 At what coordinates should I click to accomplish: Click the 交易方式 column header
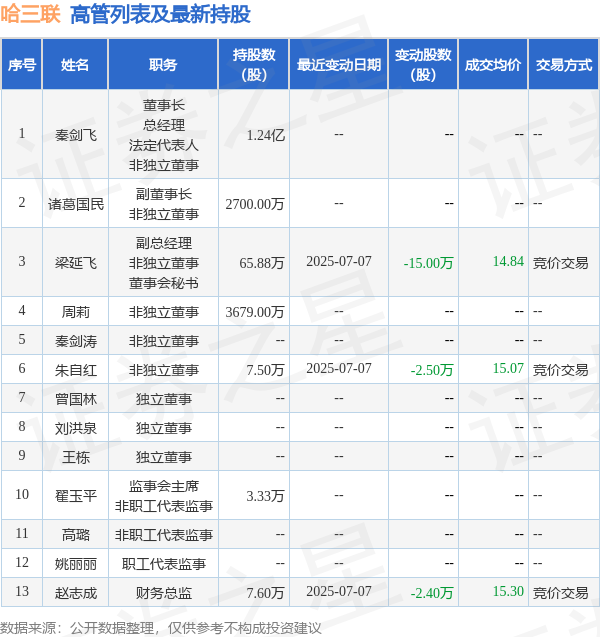point(564,64)
